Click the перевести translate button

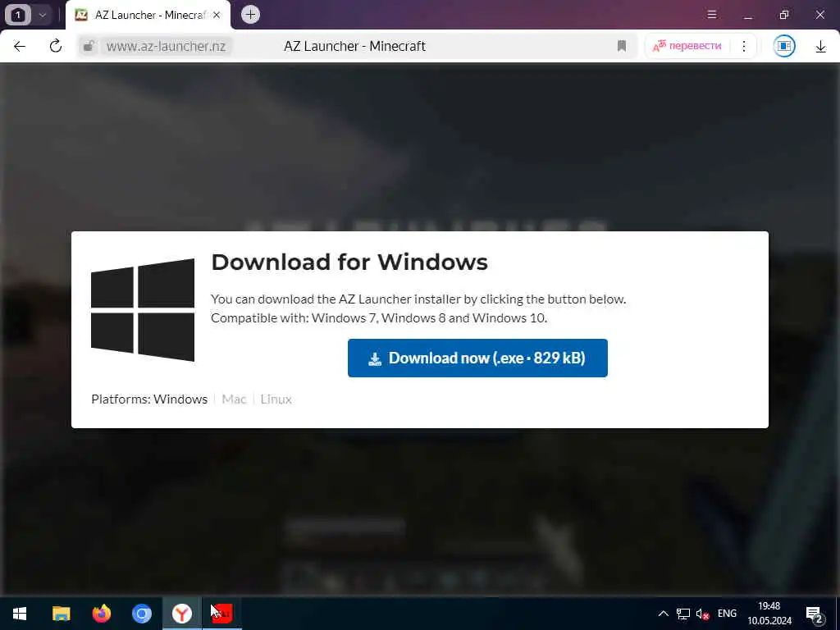[x=687, y=46]
